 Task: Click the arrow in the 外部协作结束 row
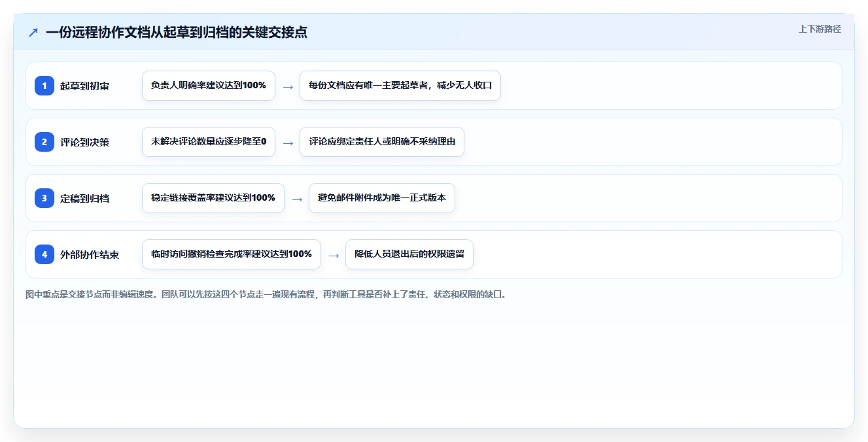coord(334,255)
